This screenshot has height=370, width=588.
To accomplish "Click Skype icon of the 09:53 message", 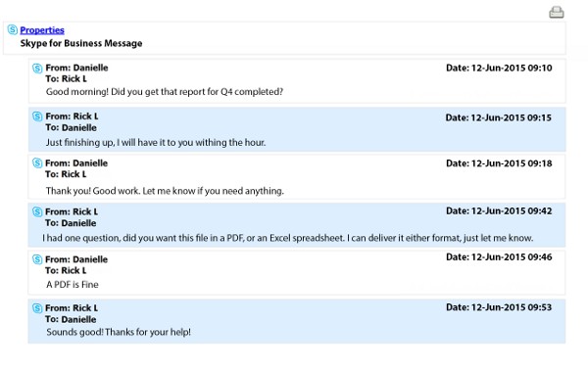I will click(37, 308).
